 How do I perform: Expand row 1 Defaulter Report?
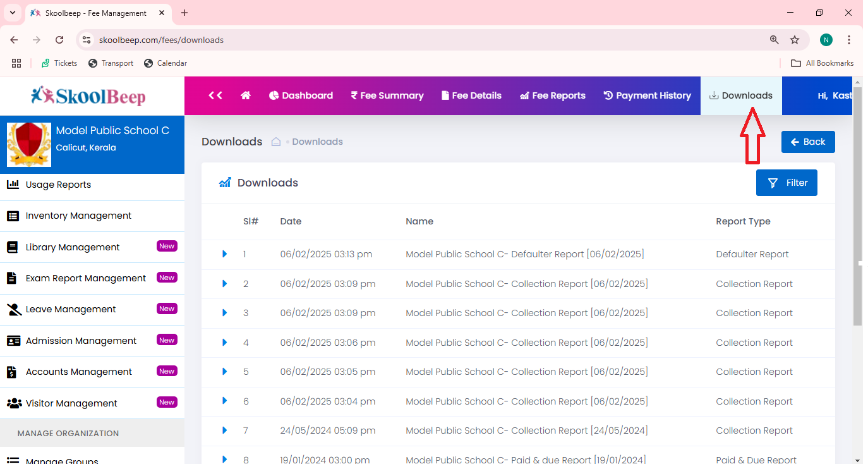pyautogui.click(x=224, y=254)
